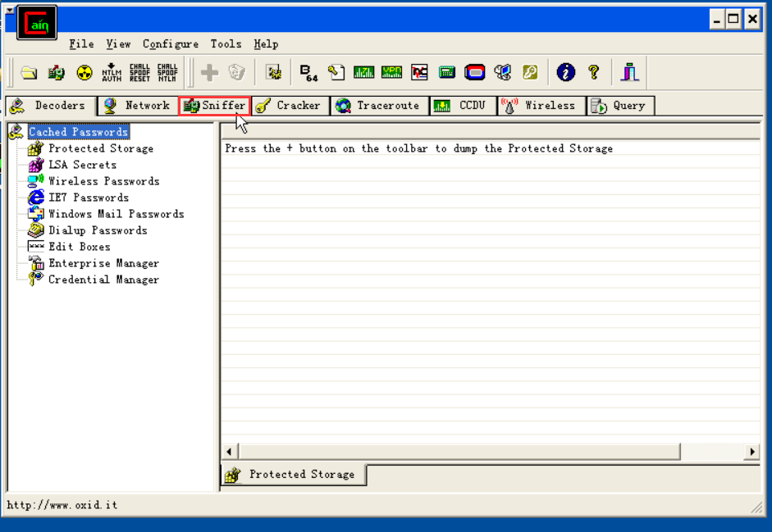The image size is (772, 532).
Task: Open the Access database password decoder icon
Action: (336, 73)
